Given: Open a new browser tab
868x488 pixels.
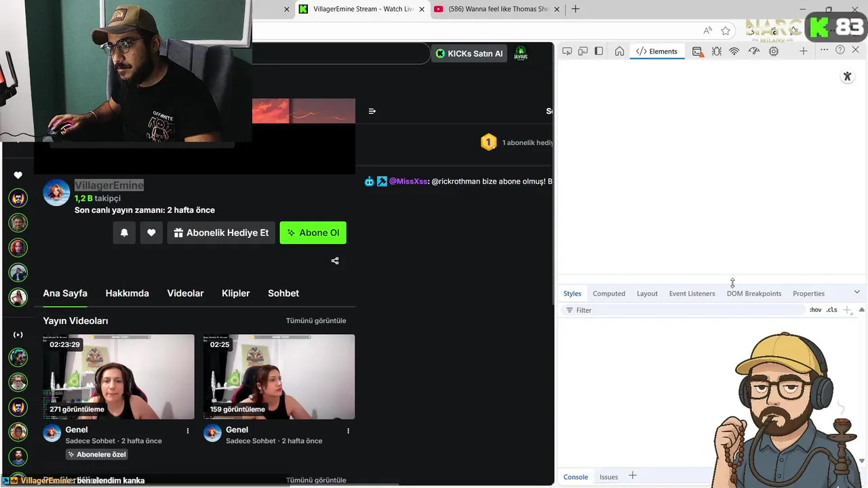Looking at the screenshot, I should (x=576, y=9).
